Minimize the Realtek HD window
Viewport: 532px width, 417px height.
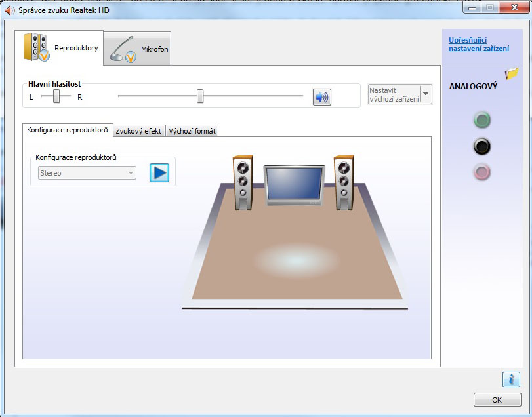tap(472, 8)
